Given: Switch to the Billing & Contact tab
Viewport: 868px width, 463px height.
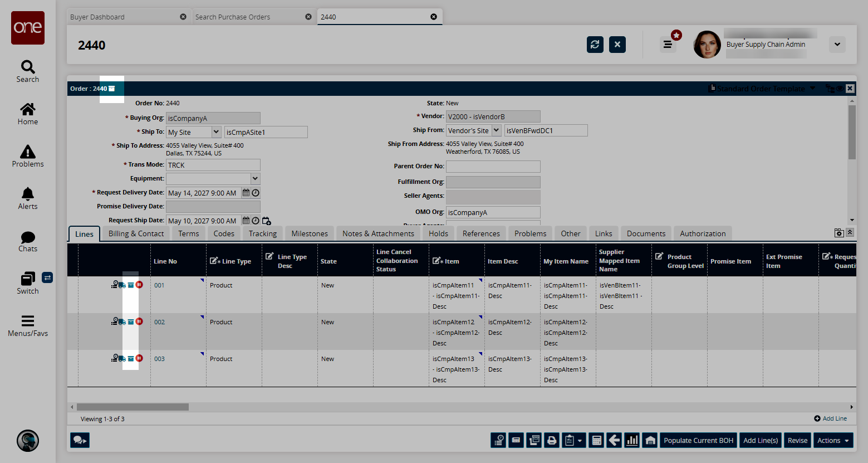Looking at the screenshot, I should click(x=136, y=233).
